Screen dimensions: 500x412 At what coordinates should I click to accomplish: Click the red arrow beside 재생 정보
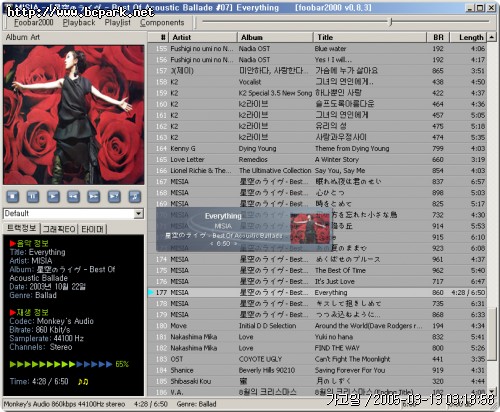(13, 313)
